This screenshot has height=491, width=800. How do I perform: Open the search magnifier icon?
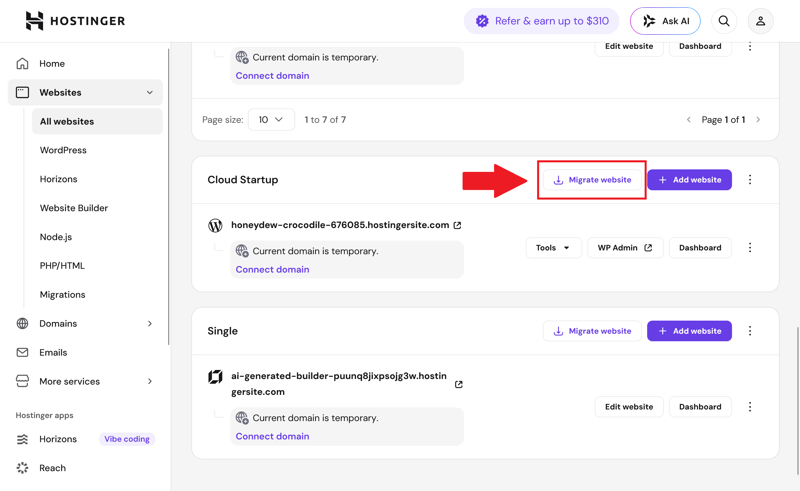click(x=724, y=21)
